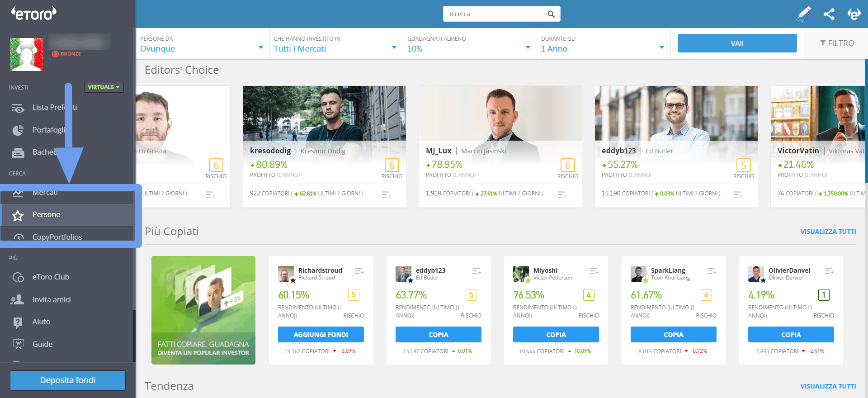Add Miyoshi to watchlist icon
The image size is (868, 398).
pyautogui.click(x=594, y=271)
